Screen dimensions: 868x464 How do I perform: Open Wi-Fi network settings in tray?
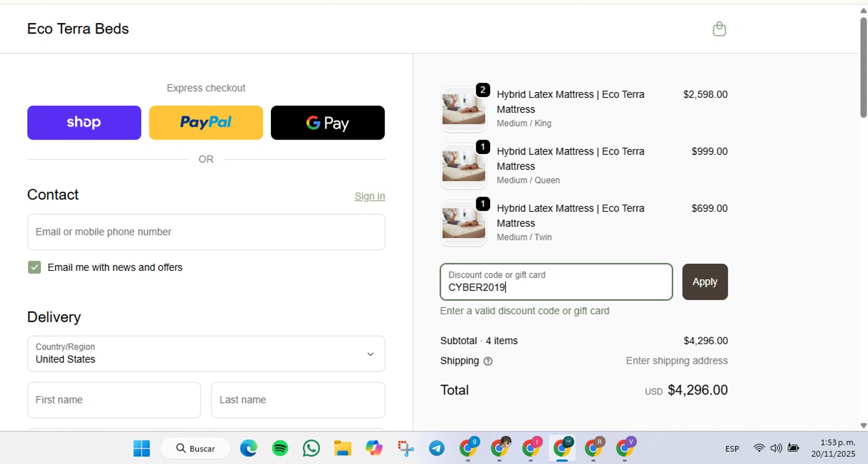pos(759,448)
